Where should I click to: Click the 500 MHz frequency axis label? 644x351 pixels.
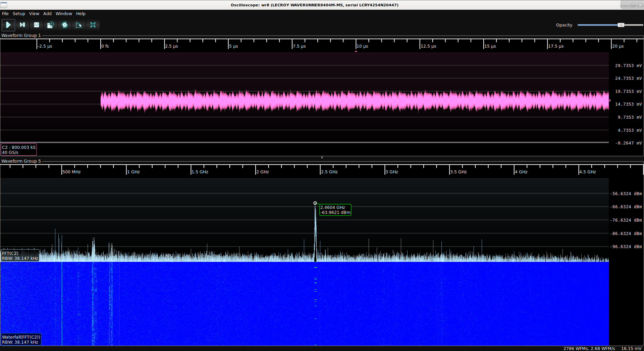(72, 172)
